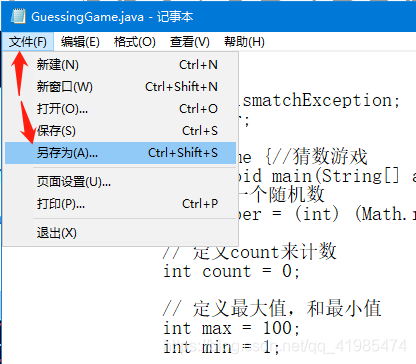Viewport: 416px width, 364px height.
Task: Open the 帮助(H) menu
Action: tap(244, 42)
